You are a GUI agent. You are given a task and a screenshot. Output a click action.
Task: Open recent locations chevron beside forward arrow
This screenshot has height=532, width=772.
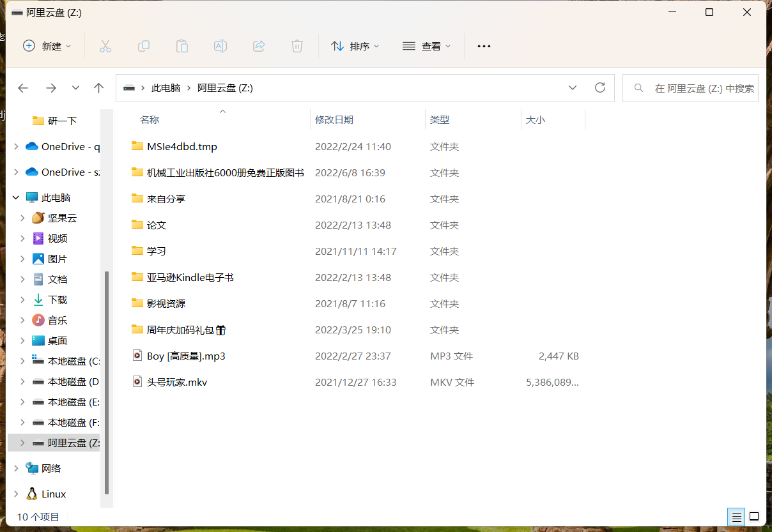point(75,88)
